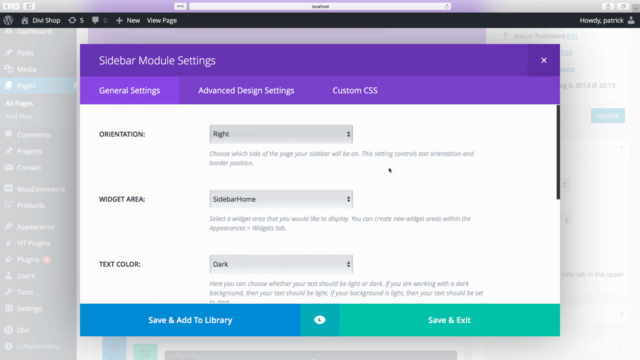
Task: Open Plugins in the admin sidebar
Action: point(28,260)
